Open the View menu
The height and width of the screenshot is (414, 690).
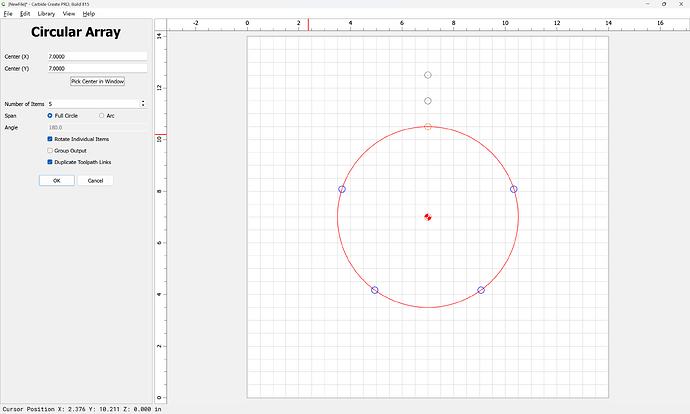[x=69, y=14]
